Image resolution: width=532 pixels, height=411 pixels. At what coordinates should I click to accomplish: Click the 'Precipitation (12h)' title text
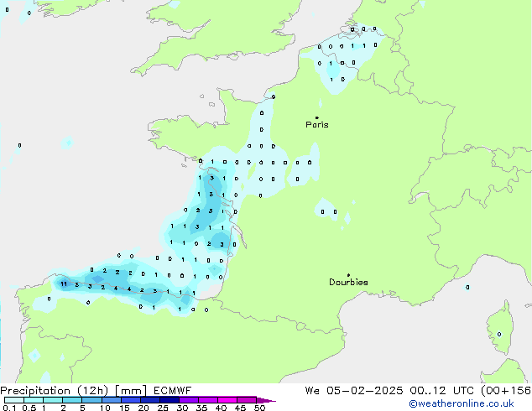(55, 391)
